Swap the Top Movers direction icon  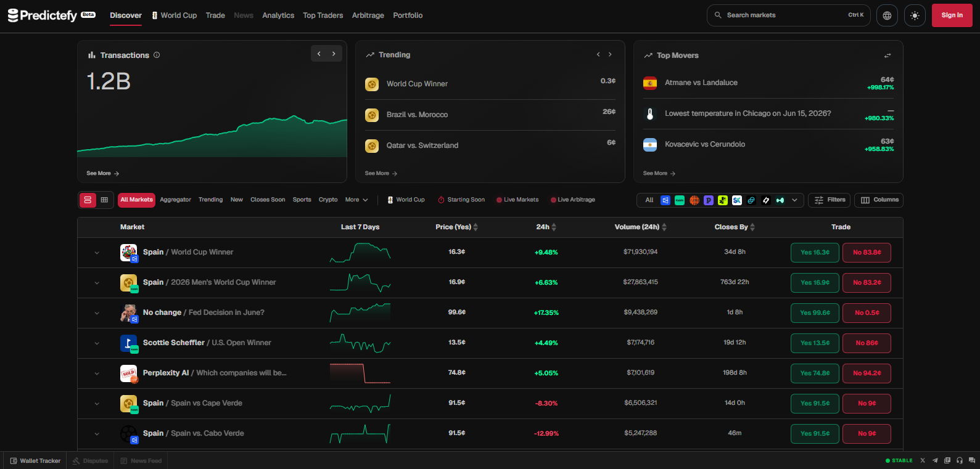tap(887, 55)
